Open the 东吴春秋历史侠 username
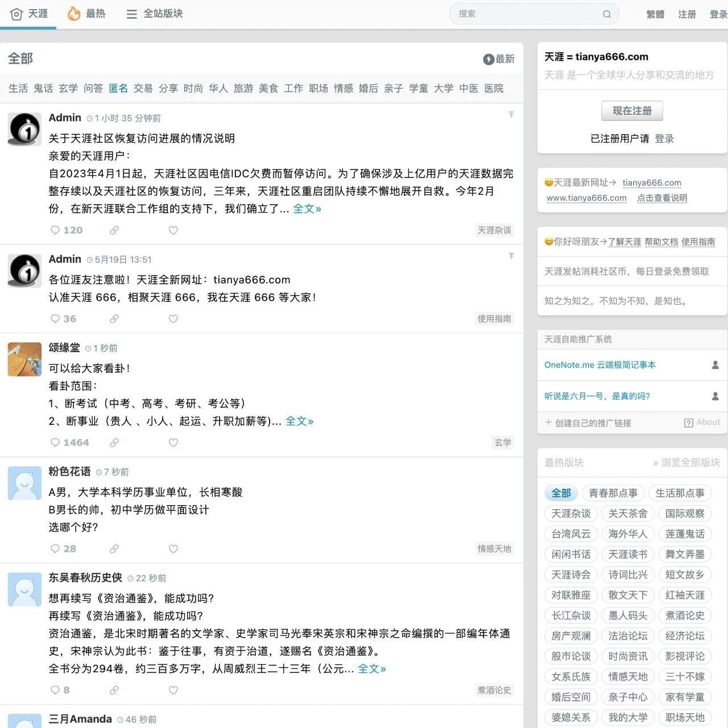This screenshot has width=728, height=728. pos(85,578)
